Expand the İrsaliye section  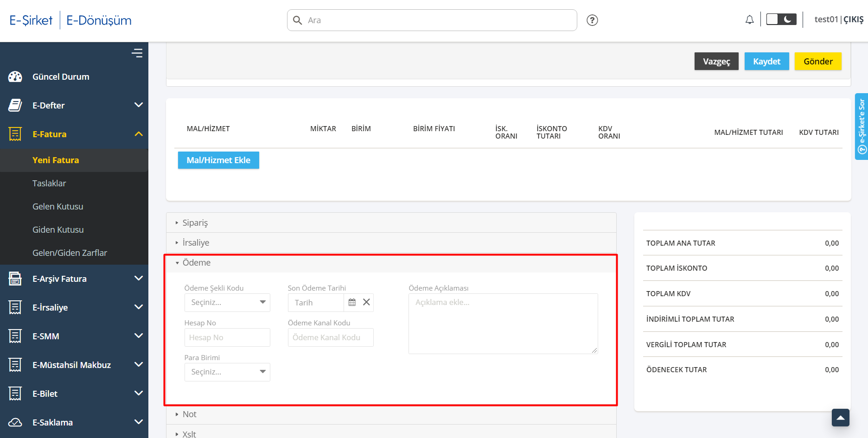point(391,243)
